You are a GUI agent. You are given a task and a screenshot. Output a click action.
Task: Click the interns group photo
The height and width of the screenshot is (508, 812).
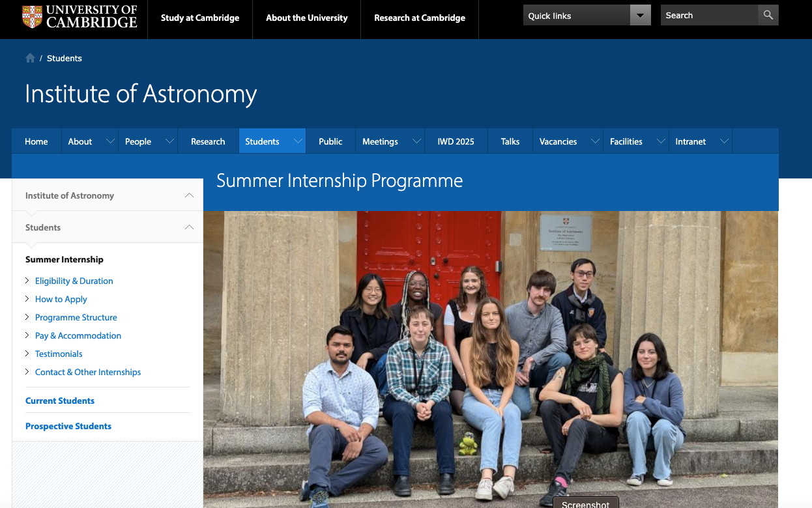[491, 359]
